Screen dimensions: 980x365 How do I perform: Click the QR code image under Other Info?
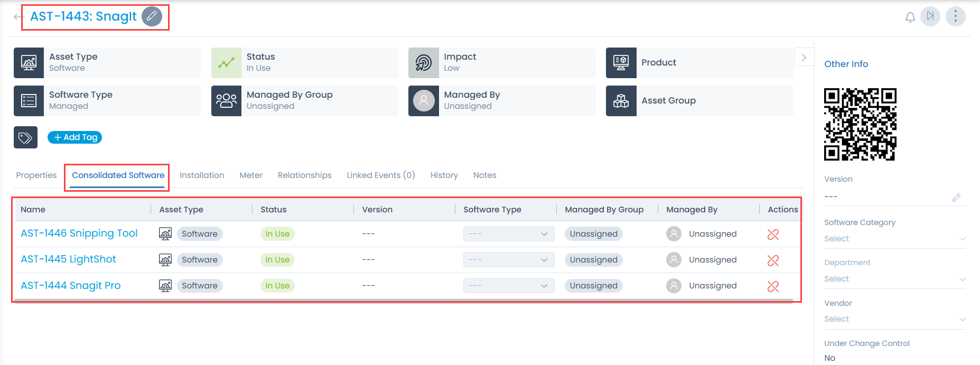pos(860,124)
